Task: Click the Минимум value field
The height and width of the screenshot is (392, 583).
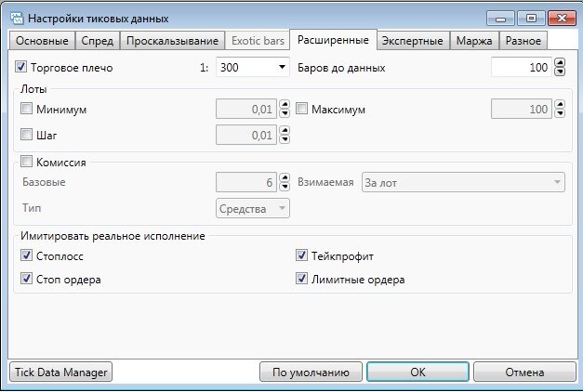Action: [x=246, y=109]
